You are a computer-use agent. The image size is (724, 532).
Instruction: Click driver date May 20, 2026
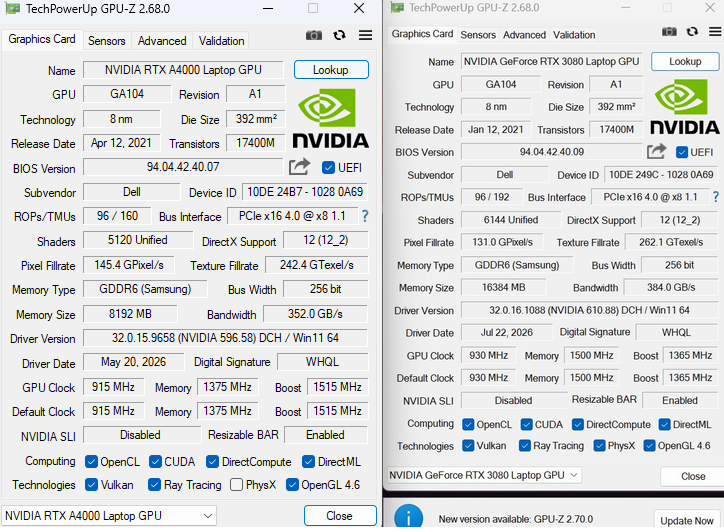133,362
